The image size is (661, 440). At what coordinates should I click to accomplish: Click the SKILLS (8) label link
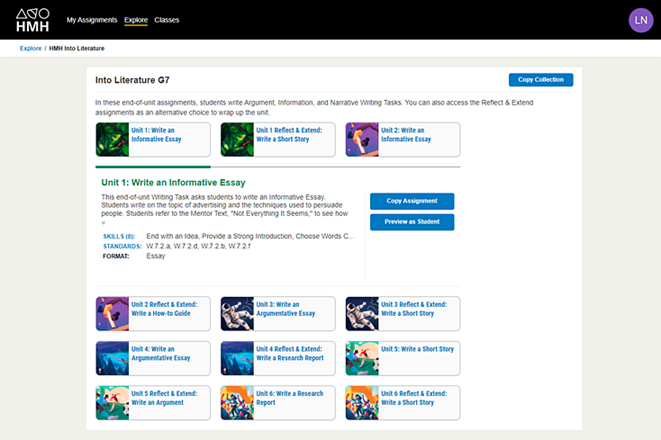119,236
